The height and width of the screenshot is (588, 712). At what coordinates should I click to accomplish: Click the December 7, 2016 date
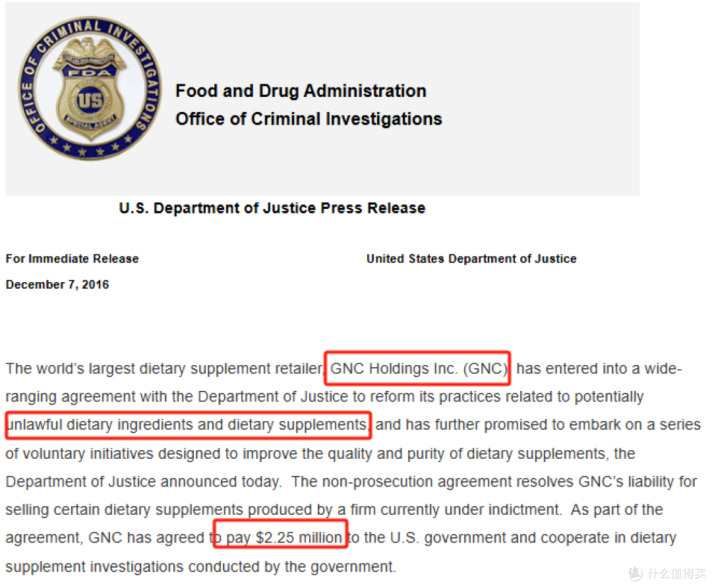tap(57, 285)
